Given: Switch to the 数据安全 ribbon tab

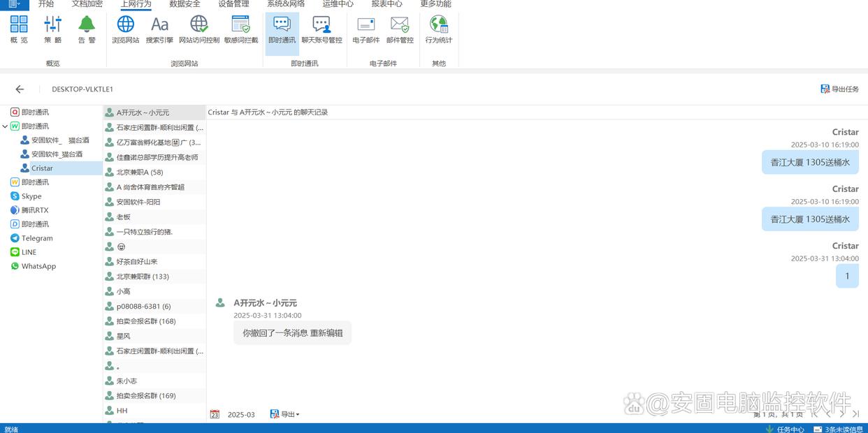Looking at the screenshot, I should [185, 4].
